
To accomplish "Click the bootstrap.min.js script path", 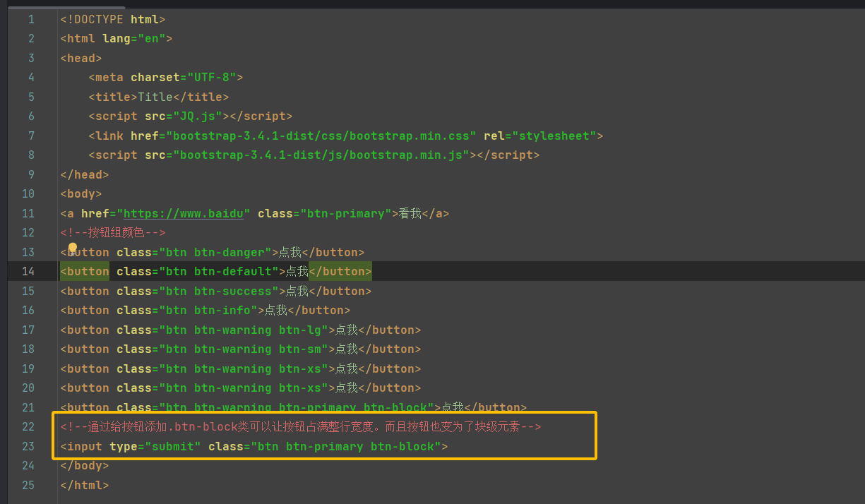I will 321,155.
